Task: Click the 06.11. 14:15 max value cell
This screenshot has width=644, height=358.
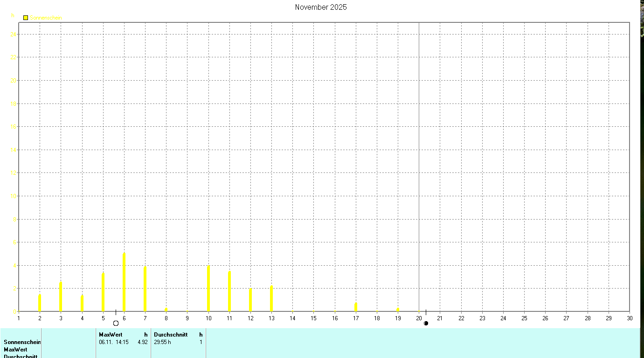Action: pyautogui.click(x=114, y=342)
